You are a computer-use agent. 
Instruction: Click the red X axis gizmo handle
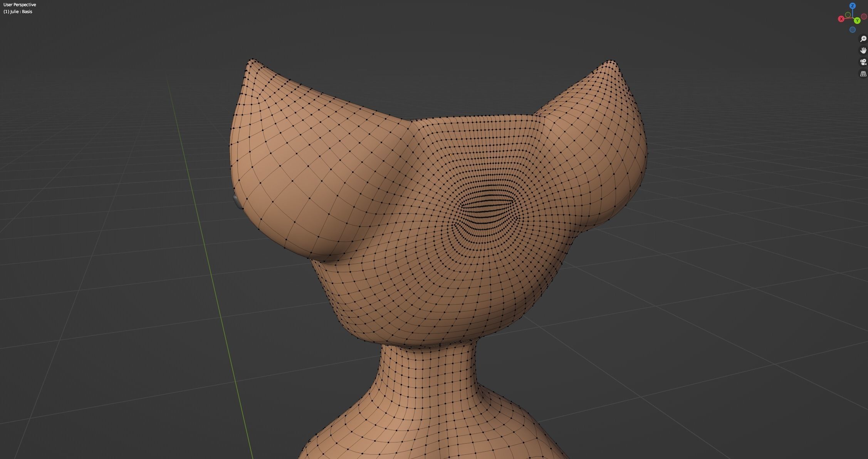point(841,19)
